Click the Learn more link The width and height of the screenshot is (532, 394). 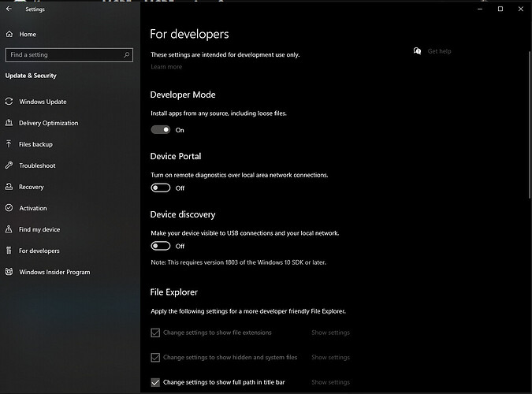[166, 67]
